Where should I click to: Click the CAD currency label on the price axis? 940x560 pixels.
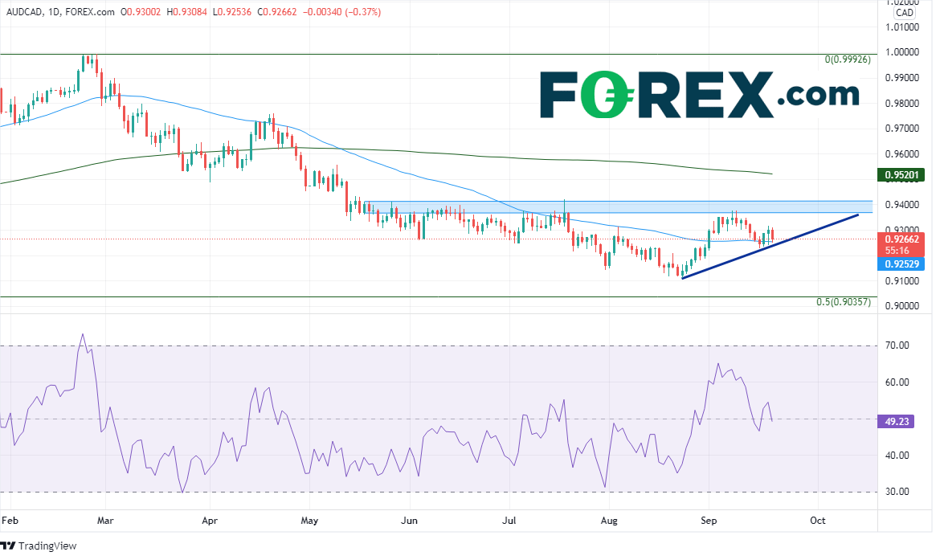[905, 13]
